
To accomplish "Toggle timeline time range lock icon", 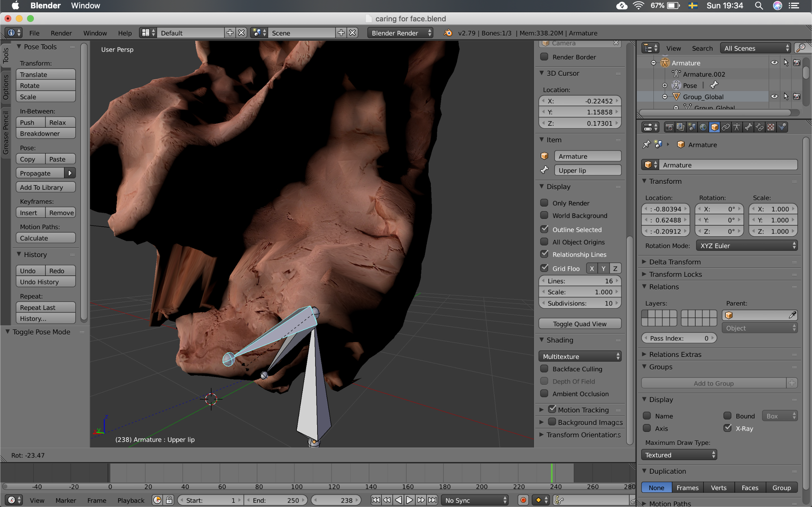I will (x=169, y=500).
